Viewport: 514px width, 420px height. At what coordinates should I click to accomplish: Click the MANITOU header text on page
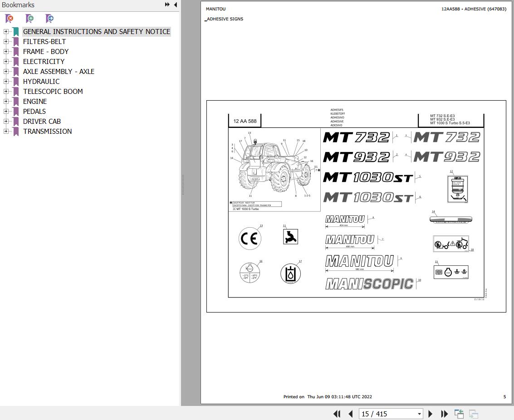[215, 9]
